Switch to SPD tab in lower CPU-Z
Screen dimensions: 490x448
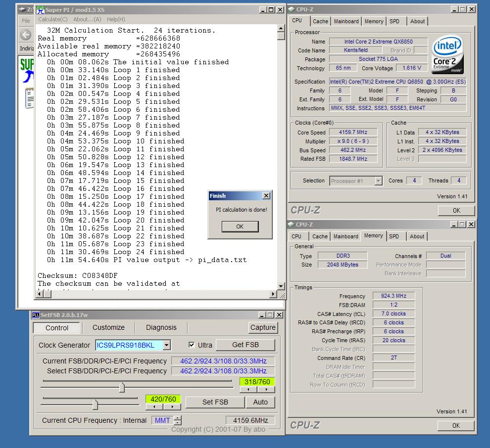[x=394, y=236]
